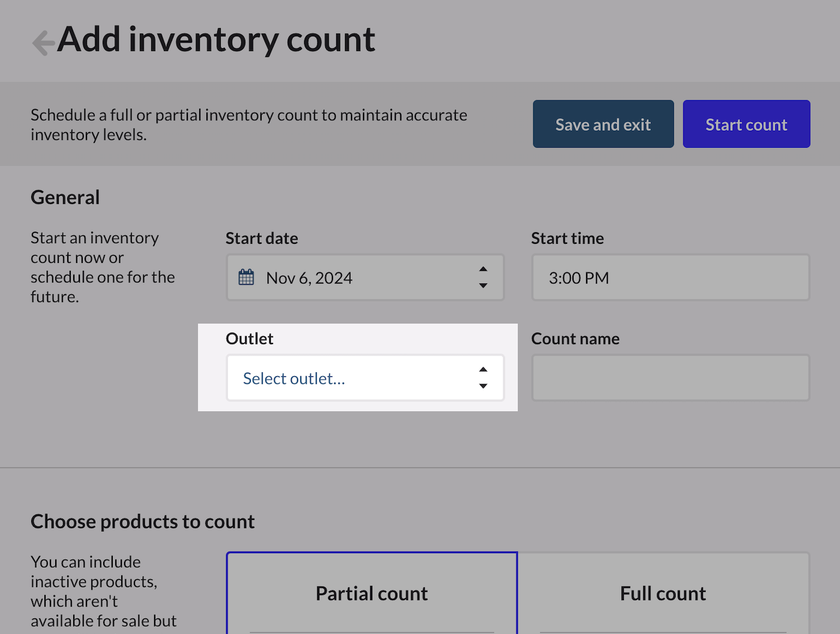Click the Start date label
Image resolution: width=840 pixels, height=634 pixels.
(262, 238)
